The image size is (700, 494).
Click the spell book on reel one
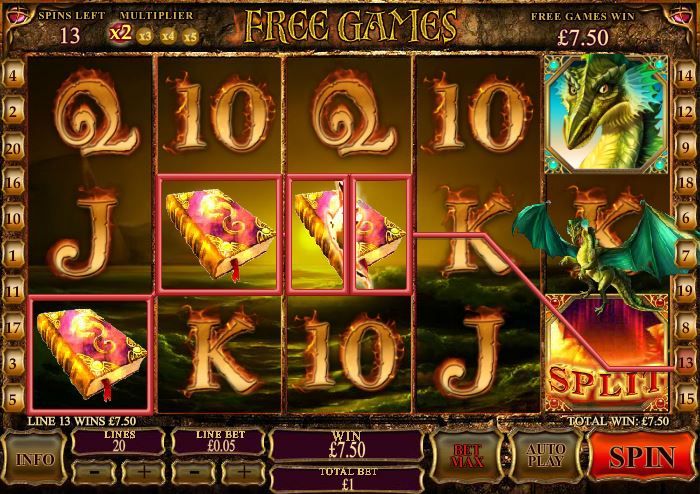pos(91,355)
